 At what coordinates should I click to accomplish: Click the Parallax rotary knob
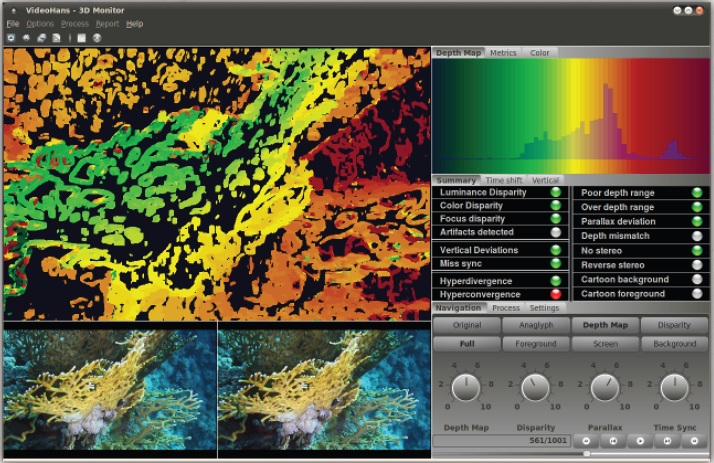point(605,387)
